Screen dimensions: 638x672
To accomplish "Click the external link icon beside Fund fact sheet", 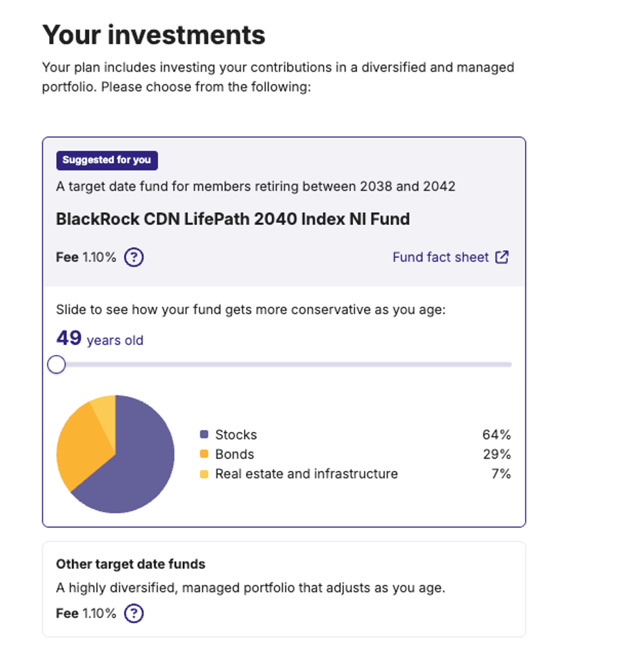I will click(502, 257).
